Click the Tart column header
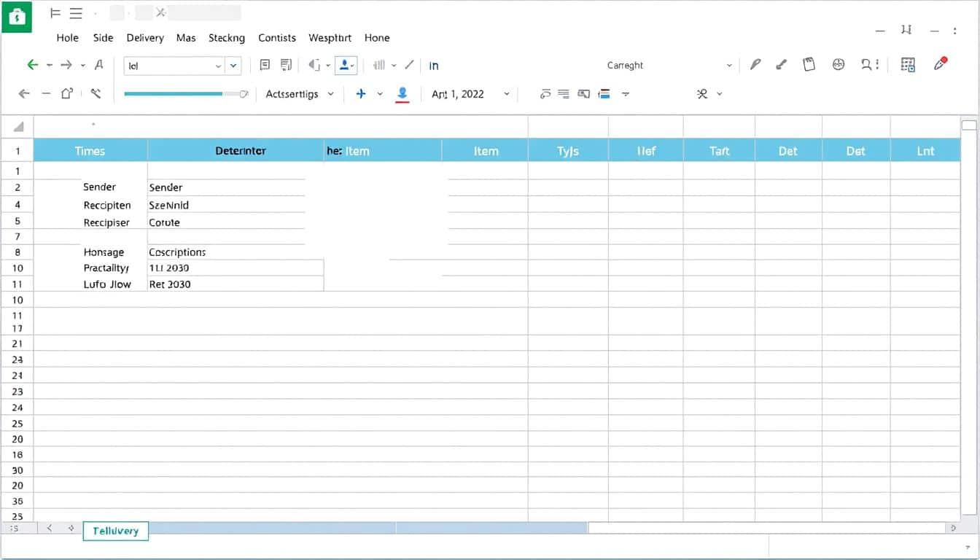The image size is (980, 560). coord(719,151)
